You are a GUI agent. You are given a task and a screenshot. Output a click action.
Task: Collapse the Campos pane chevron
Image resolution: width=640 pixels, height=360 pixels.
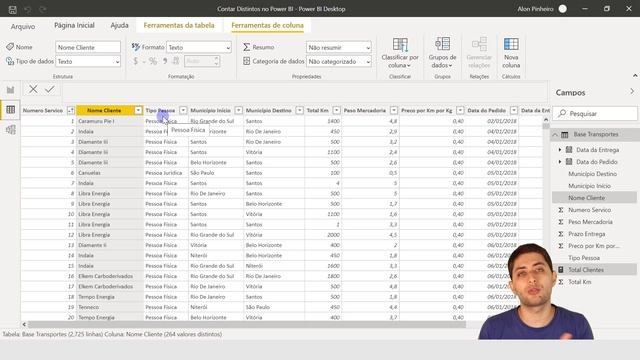[x=632, y=92]
